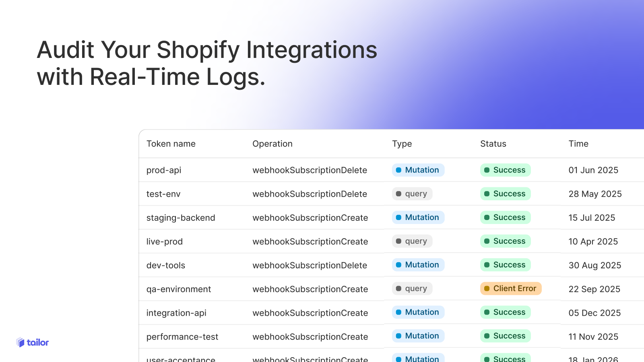Click the green dot on prod-api's Success badge
The image size is (644, 362).
(x=487, y=170)
